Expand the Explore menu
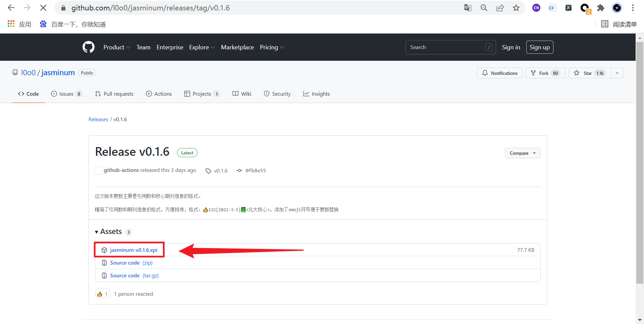The width and height of the screenshot is (644, 324). tap(202, 47)
